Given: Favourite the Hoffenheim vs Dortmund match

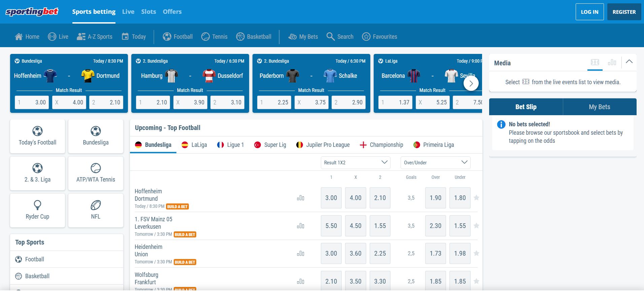Looking at the screenshot, I should coord(476,198).
